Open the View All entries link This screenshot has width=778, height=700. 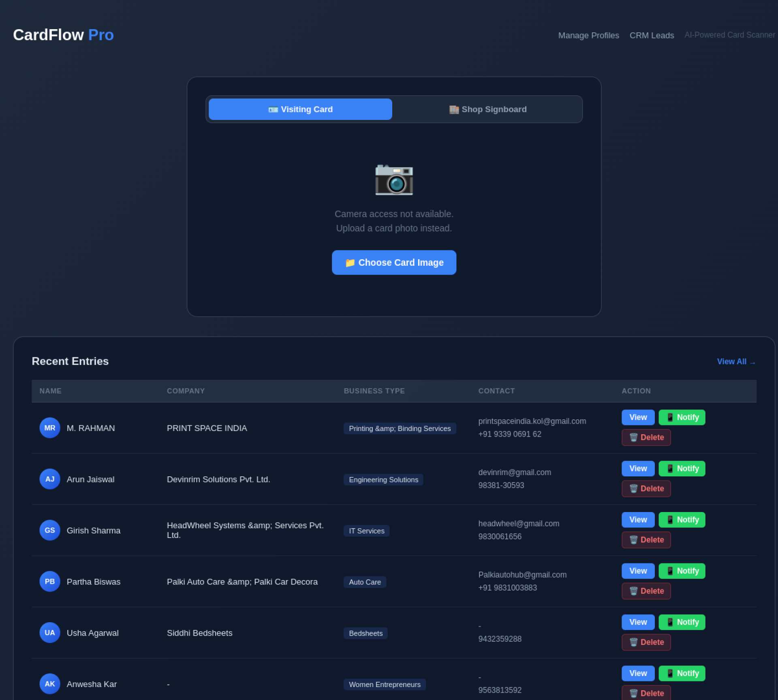(x=736, y=361)
